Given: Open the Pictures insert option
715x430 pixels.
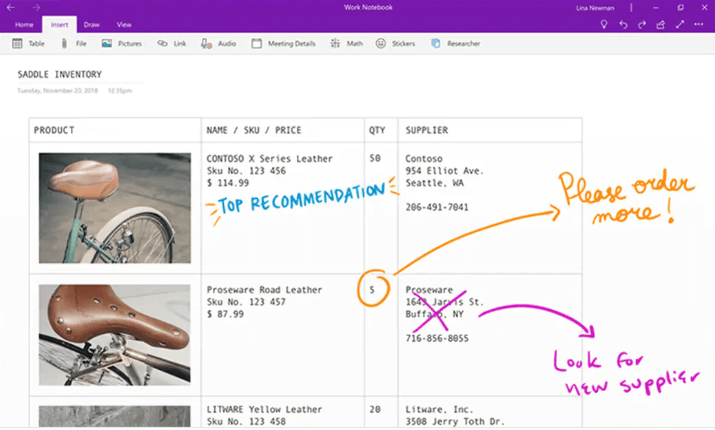Looking at the screenshot, I should point(121,44).
